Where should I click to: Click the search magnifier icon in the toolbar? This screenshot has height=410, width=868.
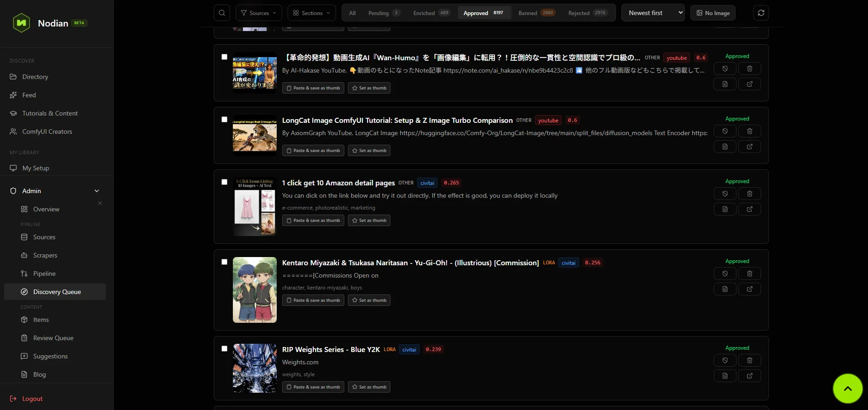point(222,13)
